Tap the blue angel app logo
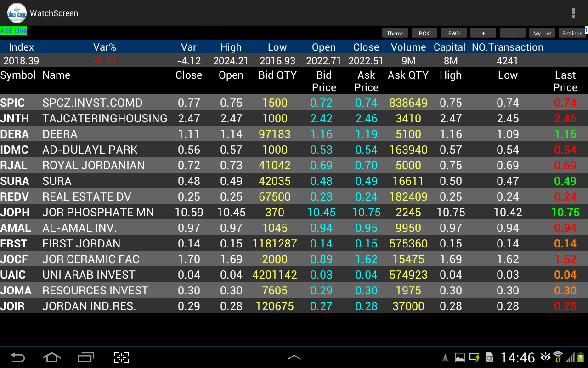588x368 pixels. pos(17,12)
